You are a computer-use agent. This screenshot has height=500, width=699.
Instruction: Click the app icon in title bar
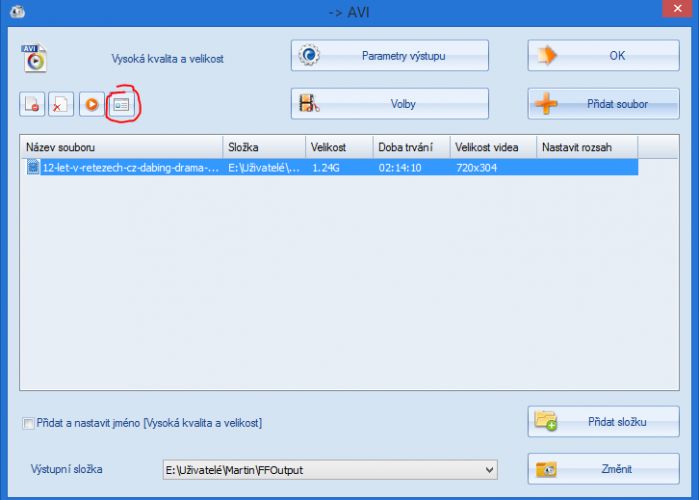[x=17, y=11]
